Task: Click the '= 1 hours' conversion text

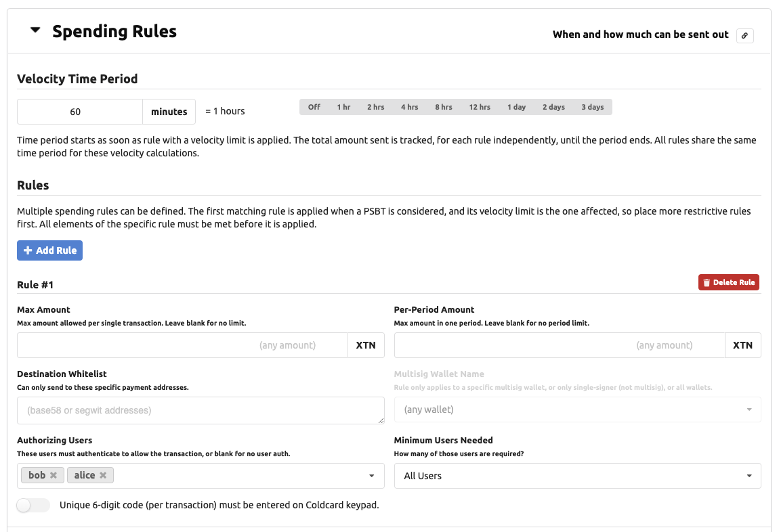Action: pos(225,111)
